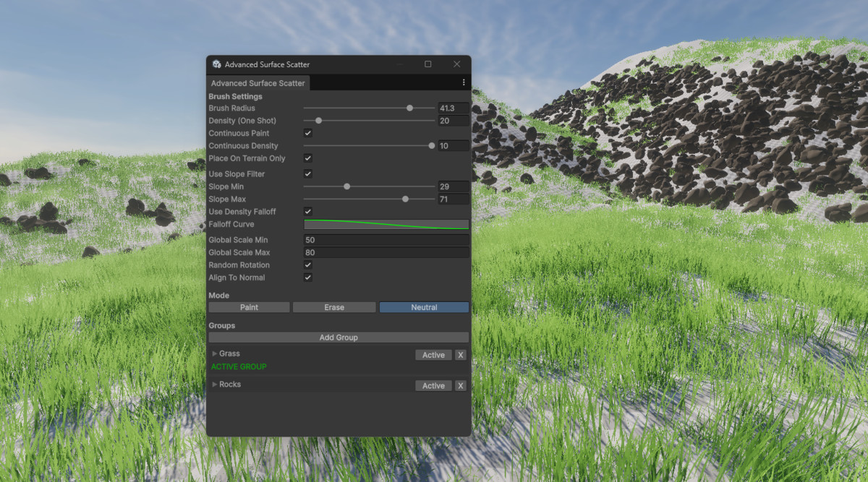Image resolution: width=868 pixels, height=482 pixels.
Task: Click the cube icon in the window title bar
Action: (x=216, y=64)
